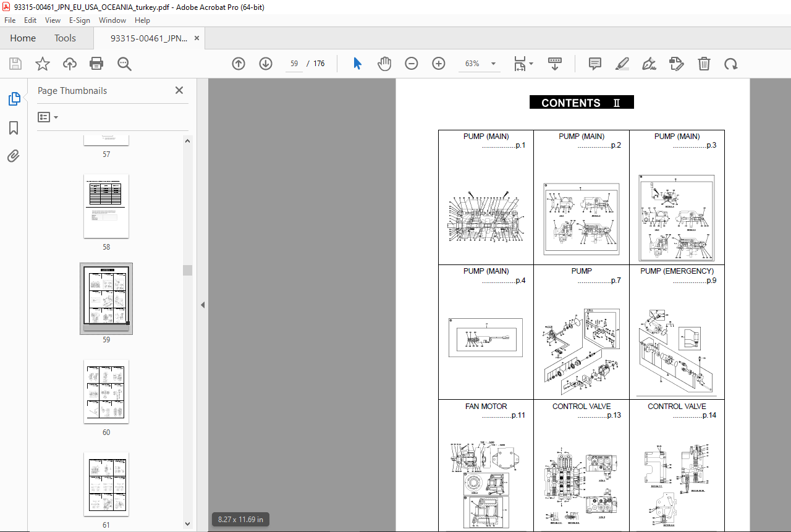Collapse the navigation pane with the left triangle
791x532 pixels.
[202, 305]
